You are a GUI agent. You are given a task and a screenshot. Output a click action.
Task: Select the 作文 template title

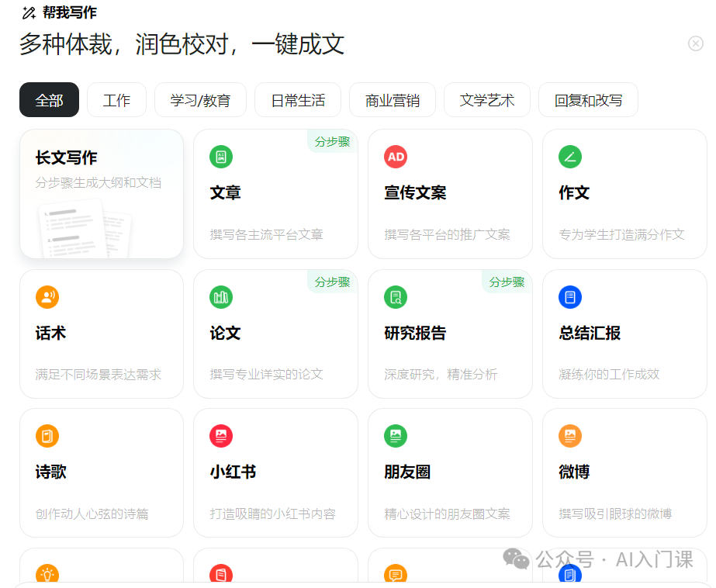574,192
